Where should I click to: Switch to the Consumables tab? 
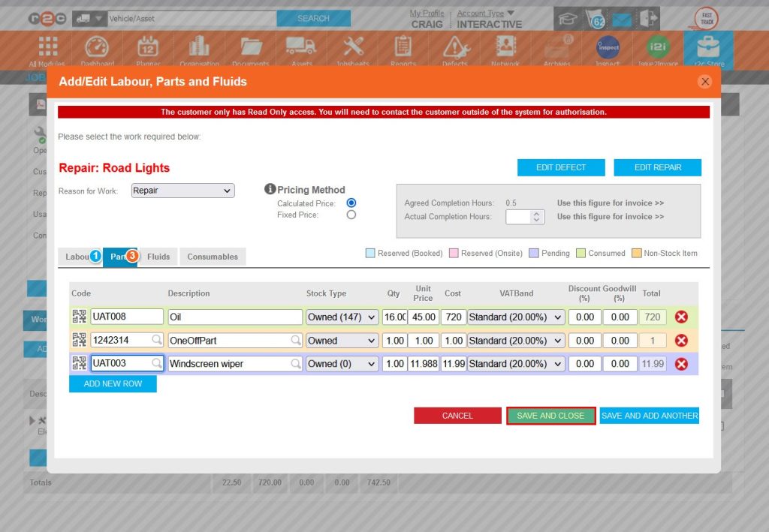[x=213, y=257]
